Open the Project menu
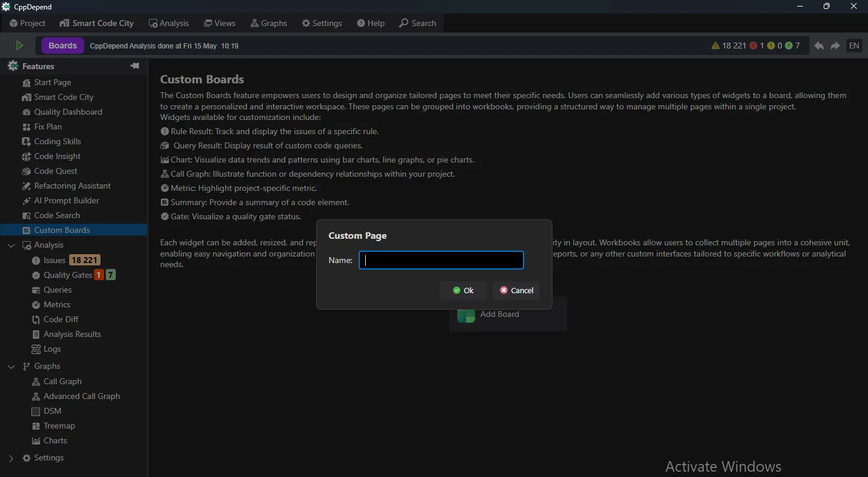This screenshot has height=477, width=868. pos(27,23)
